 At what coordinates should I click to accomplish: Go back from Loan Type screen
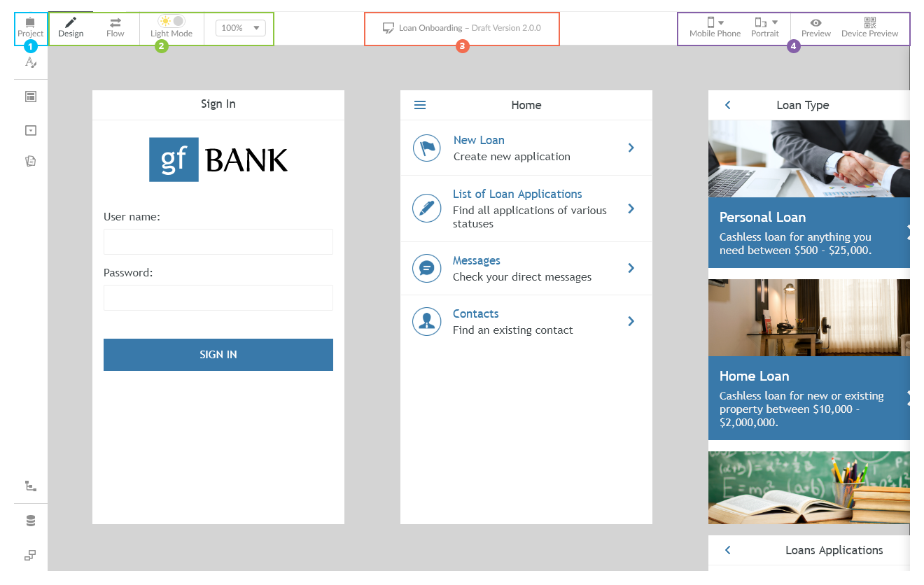(x=728, y=105)
